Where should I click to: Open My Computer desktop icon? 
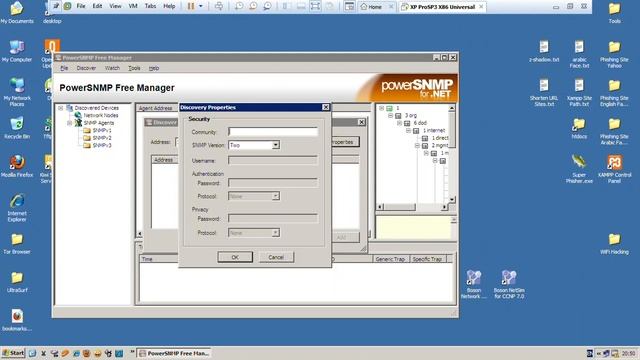[17, 51]
